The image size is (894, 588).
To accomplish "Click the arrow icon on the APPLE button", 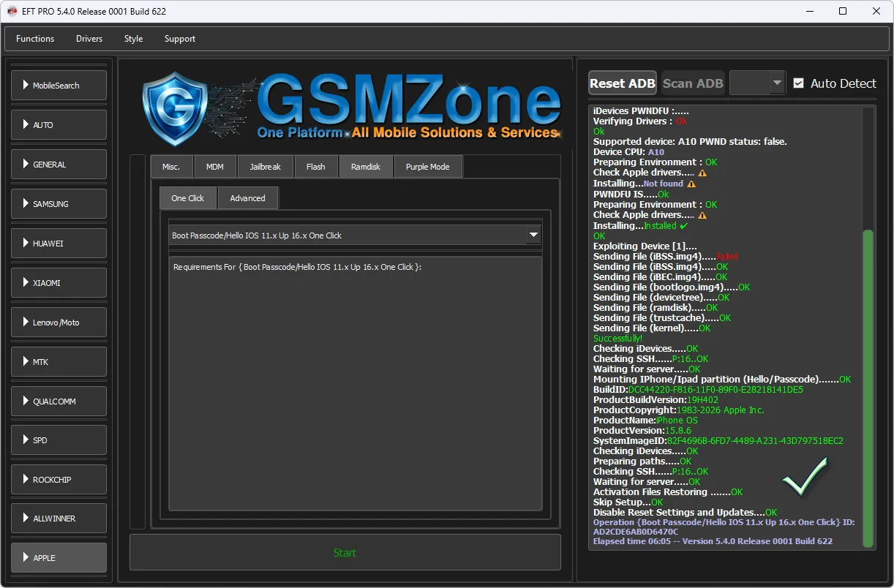I will (26, 557).
